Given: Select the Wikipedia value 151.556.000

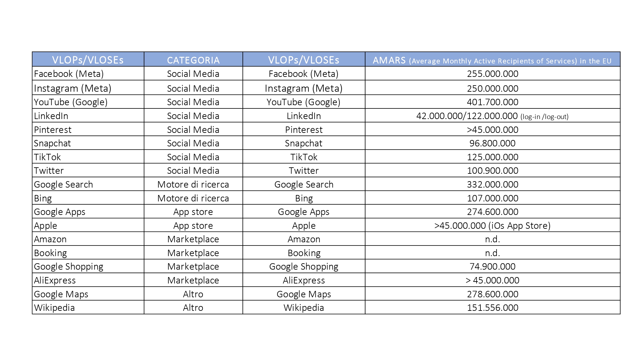Looking at the screenshot, I should click(x=492, y=308).
